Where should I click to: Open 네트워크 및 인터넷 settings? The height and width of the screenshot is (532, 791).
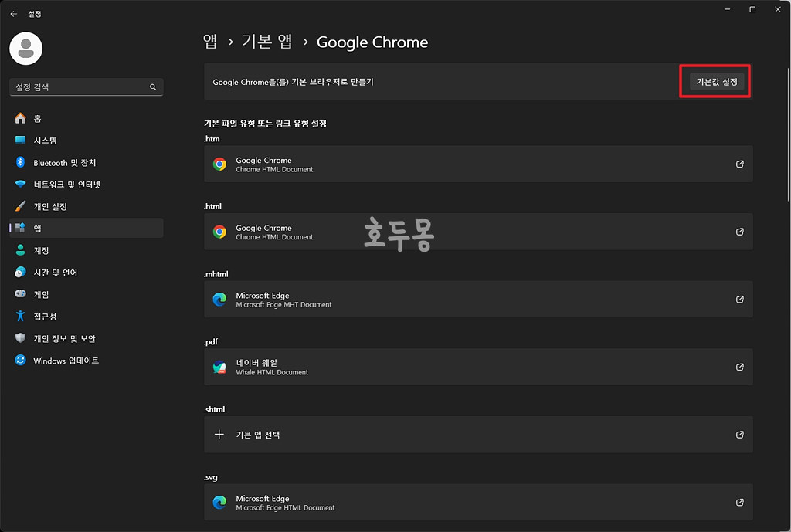point(87,185)
